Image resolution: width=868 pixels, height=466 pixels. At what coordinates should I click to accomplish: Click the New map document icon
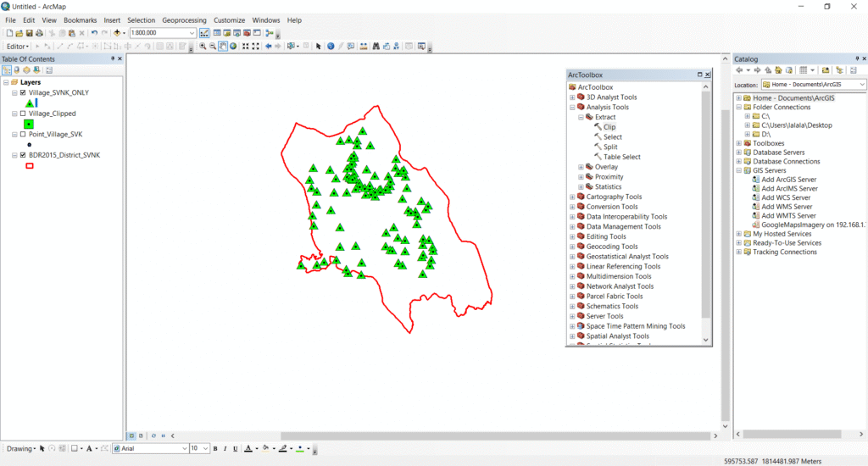tap(9, 33)
